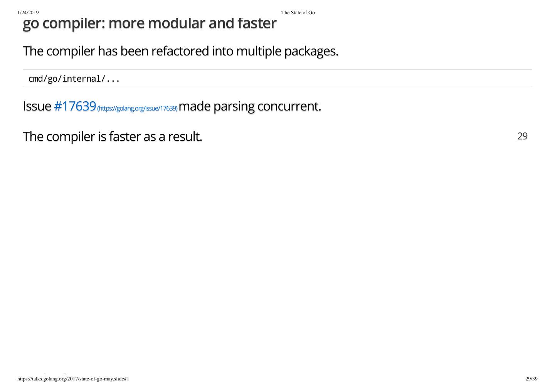555x392 pixels.
Task: Click the word 'modular' in the slide title
Action: [x=177, y=23]
